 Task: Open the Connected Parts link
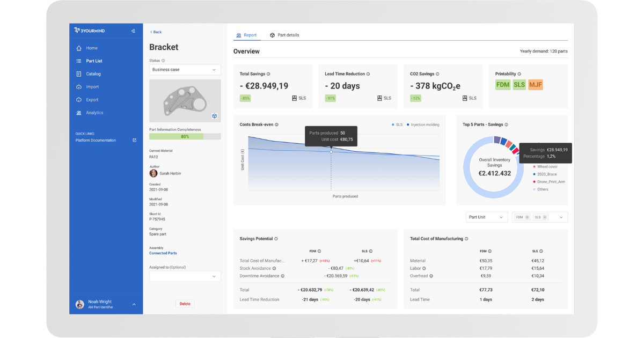[163, 253]
